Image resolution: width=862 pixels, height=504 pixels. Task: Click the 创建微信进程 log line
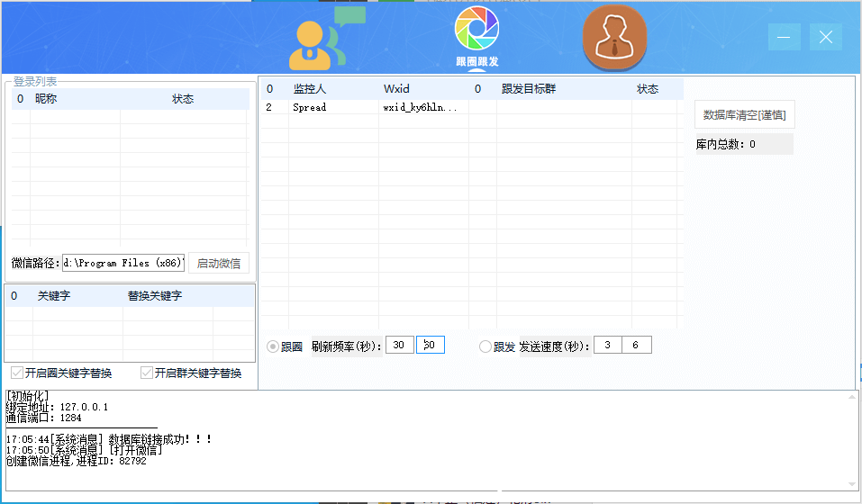click(x=76, y=461)
